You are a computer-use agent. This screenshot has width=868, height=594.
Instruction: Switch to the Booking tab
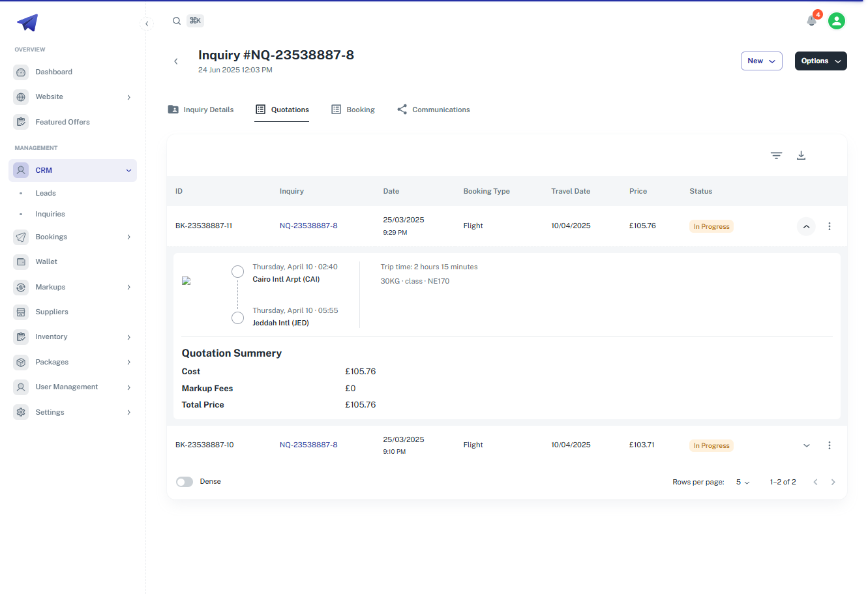tap(353, 110)
